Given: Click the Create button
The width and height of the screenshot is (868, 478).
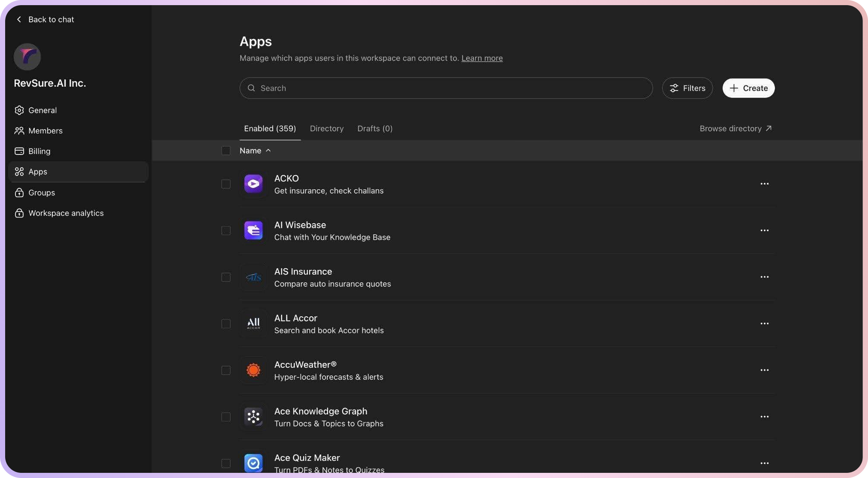Looking at the screenshot, I should pyautogui.click(x=748, y=88).
